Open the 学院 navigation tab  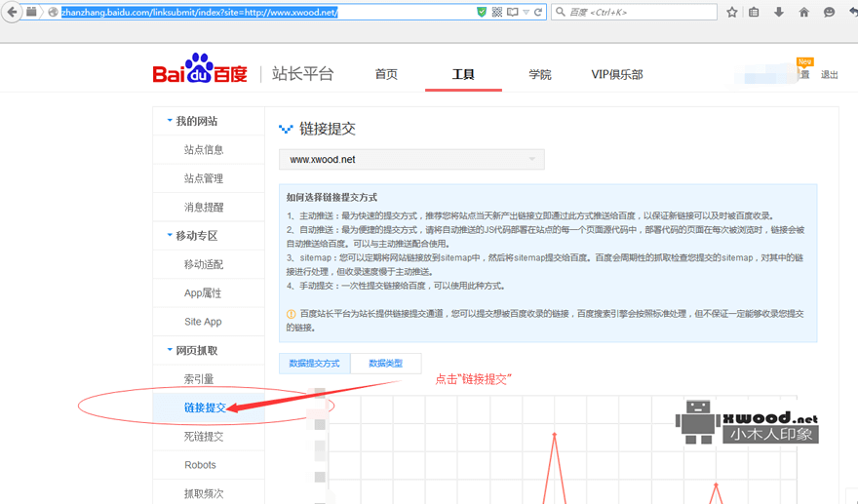(x=540, y=74)
